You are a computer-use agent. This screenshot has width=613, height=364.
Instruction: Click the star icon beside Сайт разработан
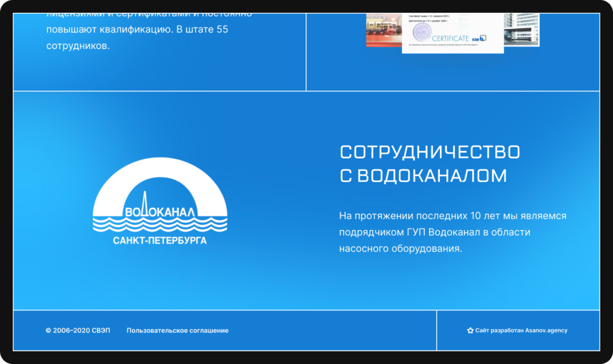pos(470,330)
